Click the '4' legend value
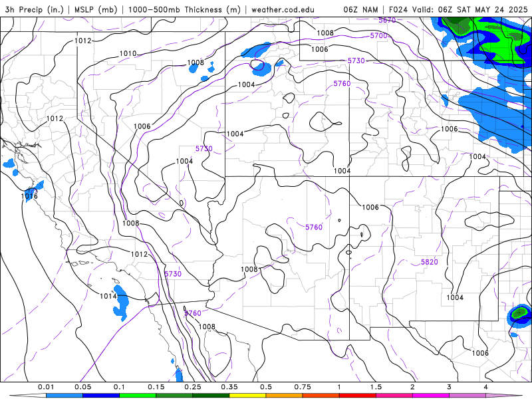 (x=486, y=387)
